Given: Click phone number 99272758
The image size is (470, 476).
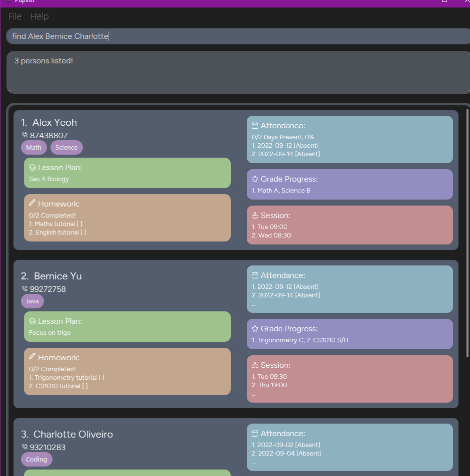Looking at the screenshot, I should click(x=47, y=289).
